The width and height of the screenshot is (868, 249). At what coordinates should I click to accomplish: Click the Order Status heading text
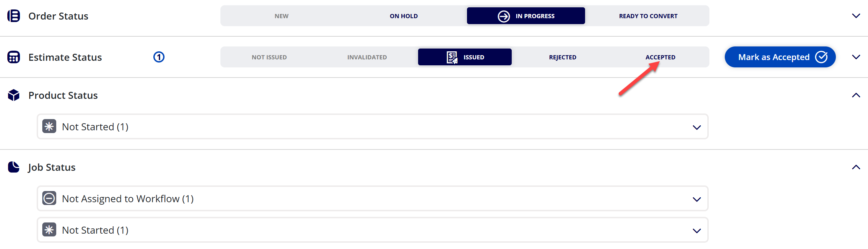click(58, 16)
